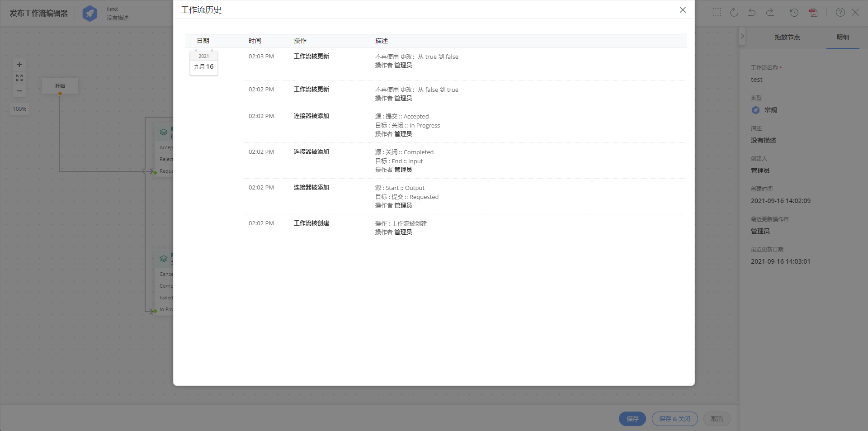Click the redo arrow icon
This screenshot has height=431, width=868.
click(x=770, y=12)
